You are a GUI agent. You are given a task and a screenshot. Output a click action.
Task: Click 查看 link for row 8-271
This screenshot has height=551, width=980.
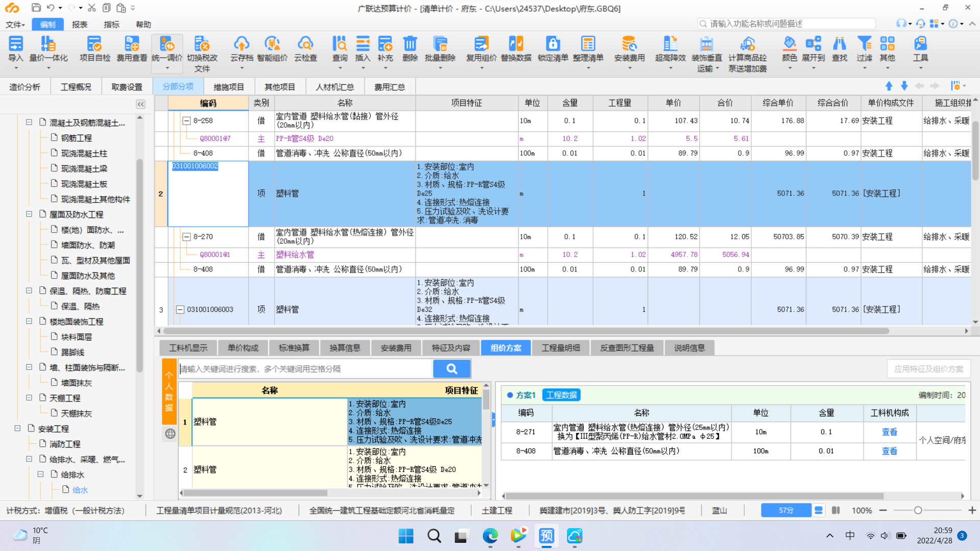click(889, 432)
